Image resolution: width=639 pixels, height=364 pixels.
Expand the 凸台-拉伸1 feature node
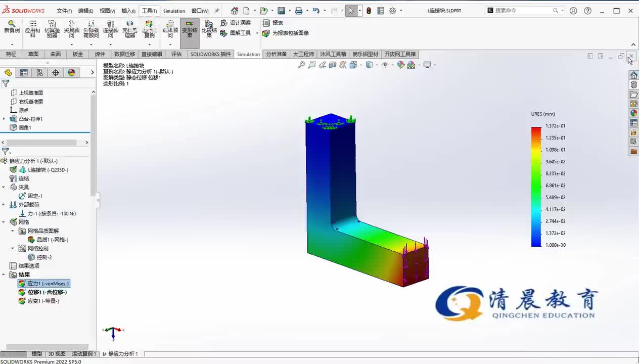pos(4,119)
